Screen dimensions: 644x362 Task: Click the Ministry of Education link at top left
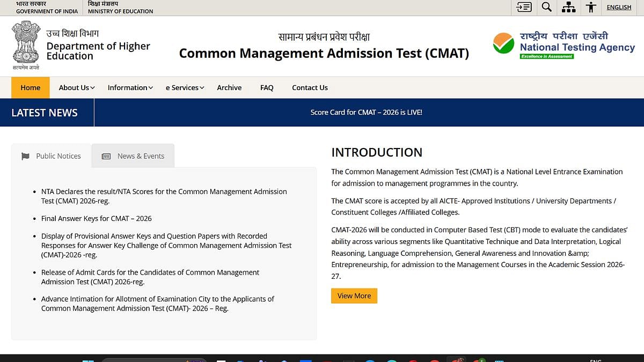tap(120, 8)
